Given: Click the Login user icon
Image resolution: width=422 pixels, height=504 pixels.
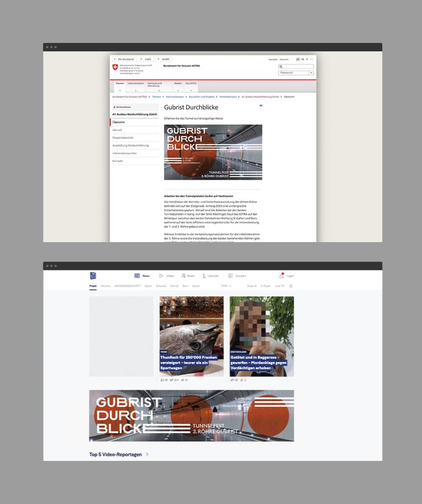Looking at the screenshot, I should point(281,276).
